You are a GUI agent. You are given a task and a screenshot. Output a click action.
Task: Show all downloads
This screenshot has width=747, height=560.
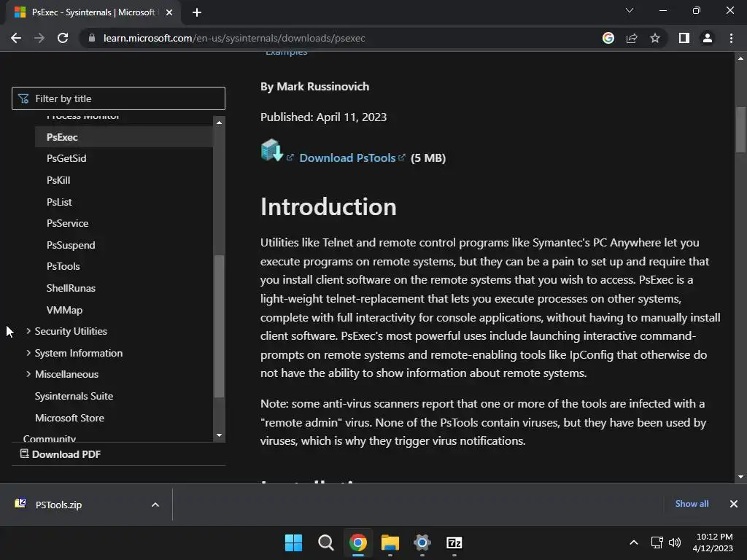coord(692,504)
